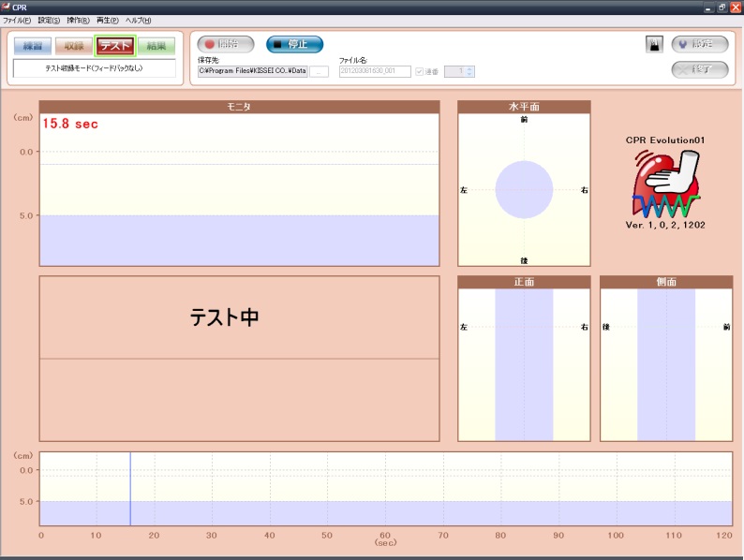Image resolution: width=744 pixels, height=560 pixels.
Task: Click the 設定 button with shield icon
Action: (699, 44)
